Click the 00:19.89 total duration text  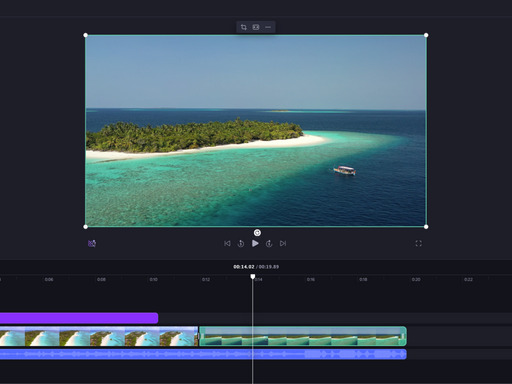[x=269, y=267]
